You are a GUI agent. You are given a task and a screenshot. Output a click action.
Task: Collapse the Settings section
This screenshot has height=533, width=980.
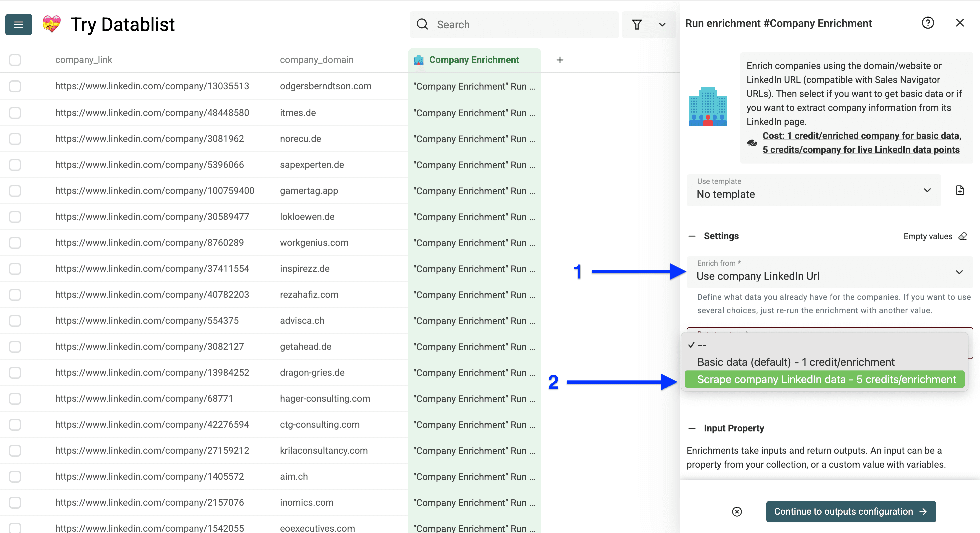point(693,236)
